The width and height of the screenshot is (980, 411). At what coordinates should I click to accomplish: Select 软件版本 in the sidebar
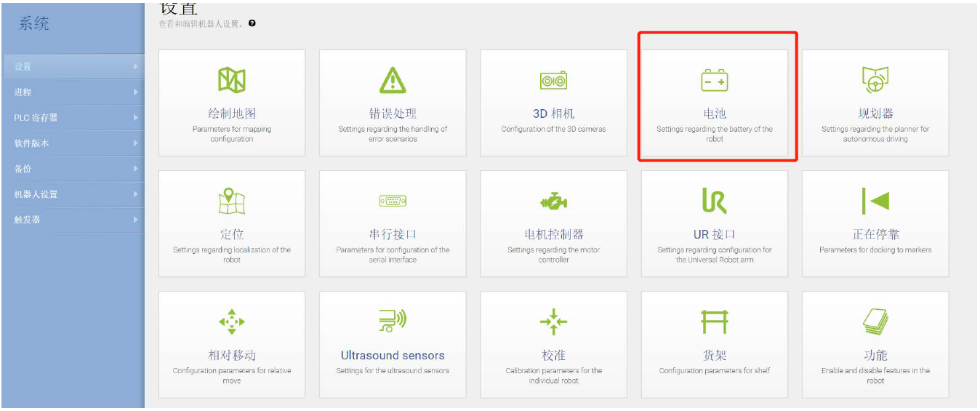click(32, 143)
